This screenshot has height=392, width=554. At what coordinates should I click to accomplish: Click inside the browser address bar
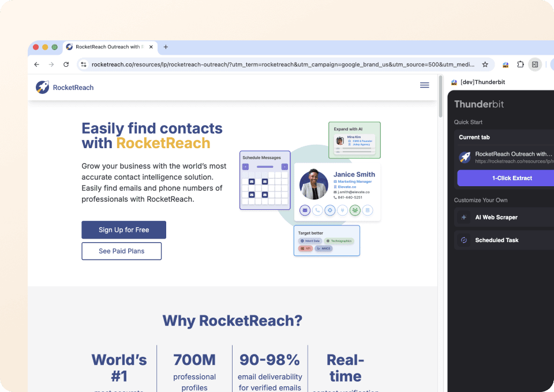coord(260,65)
